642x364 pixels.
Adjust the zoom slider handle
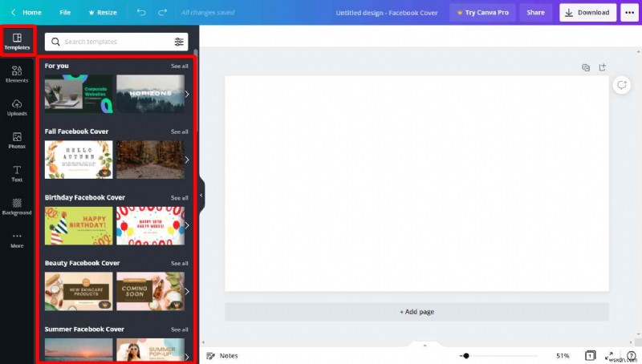click(x=466, y=356)
